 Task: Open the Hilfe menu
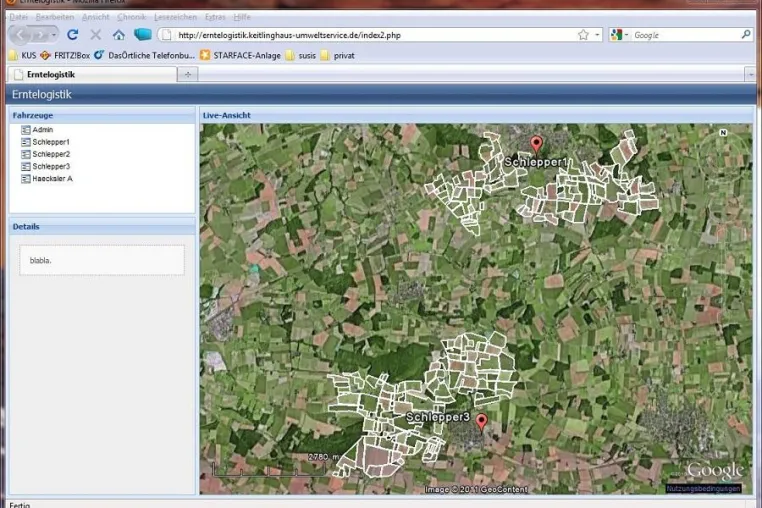pos(242,17)
